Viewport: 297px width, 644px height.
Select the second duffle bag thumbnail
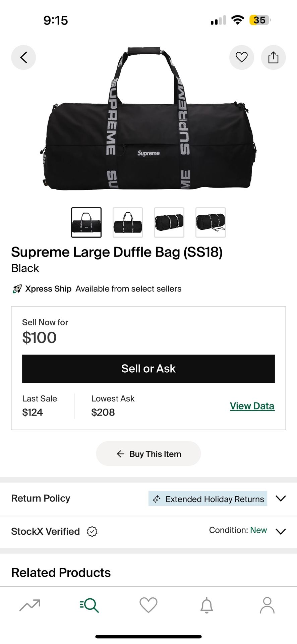click(128, 222)
